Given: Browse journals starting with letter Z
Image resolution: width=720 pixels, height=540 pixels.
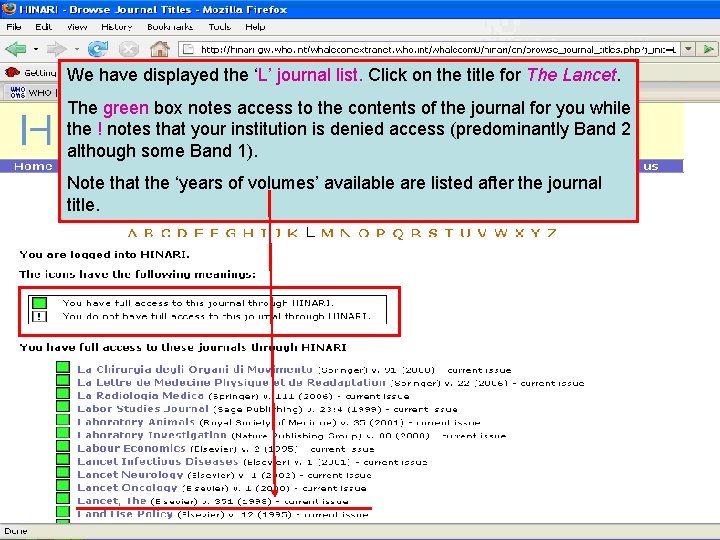Looking at the screenshot, I should (551, 233).
